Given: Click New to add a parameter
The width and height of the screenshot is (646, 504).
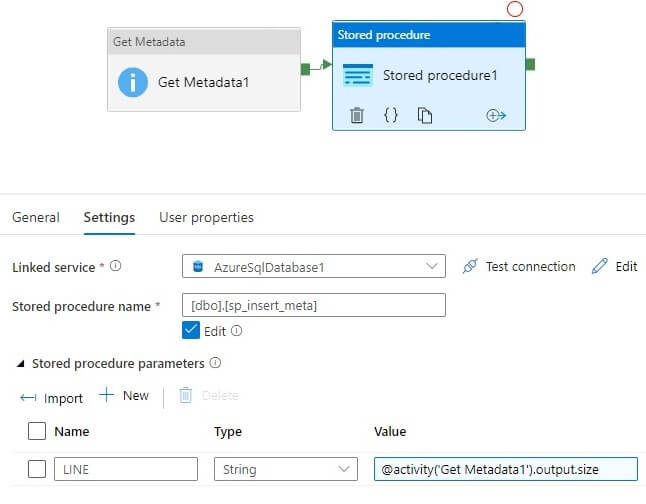Looking at the screenshot, I should tap(124, 395).
